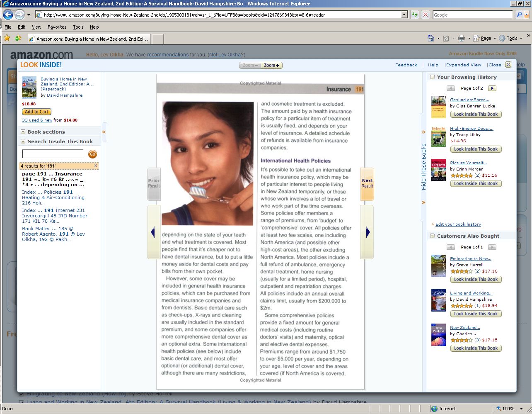Click Add to Cart button

coord(36,112)
